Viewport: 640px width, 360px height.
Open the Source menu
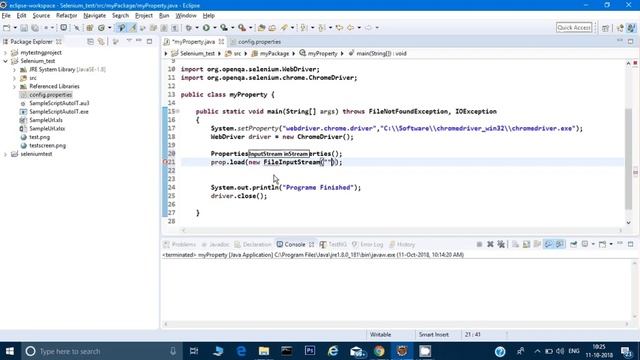click(x=41, y=16)
